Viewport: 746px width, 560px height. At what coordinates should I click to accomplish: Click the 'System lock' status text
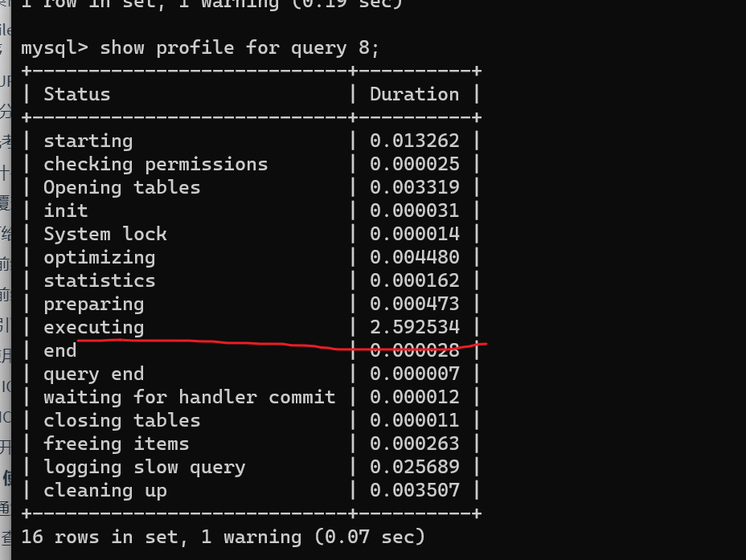[105, 235]
